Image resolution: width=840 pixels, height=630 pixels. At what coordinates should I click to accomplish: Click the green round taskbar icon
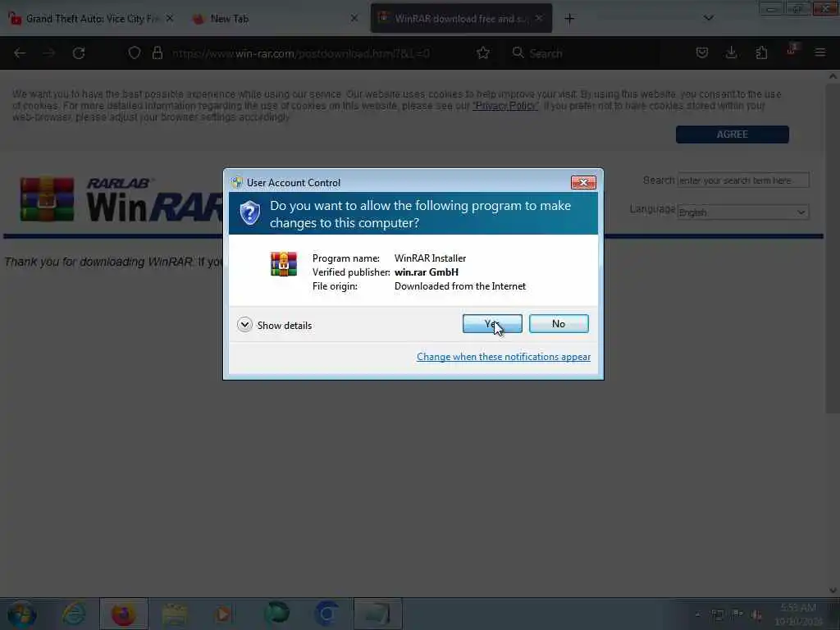[277, 614]
